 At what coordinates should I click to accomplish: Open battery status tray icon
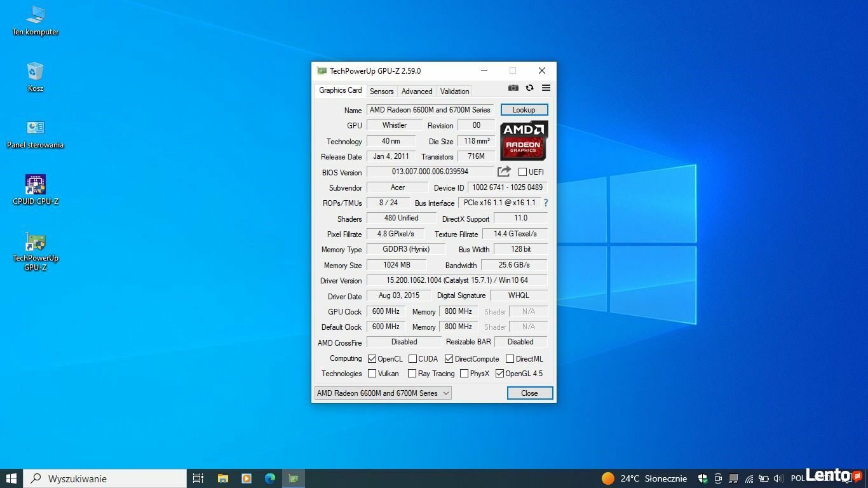click(764, 478)
